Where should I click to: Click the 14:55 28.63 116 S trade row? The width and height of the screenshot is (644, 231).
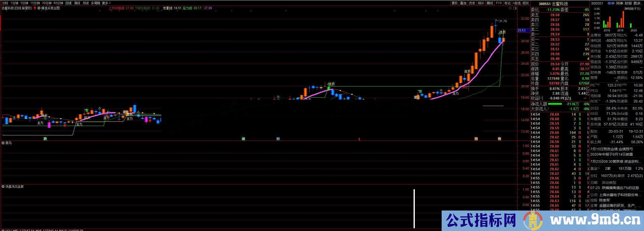(560, 201)
